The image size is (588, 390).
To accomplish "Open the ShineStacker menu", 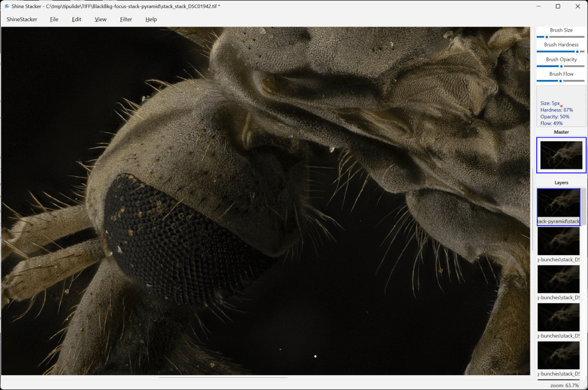I will coord(22,20).
